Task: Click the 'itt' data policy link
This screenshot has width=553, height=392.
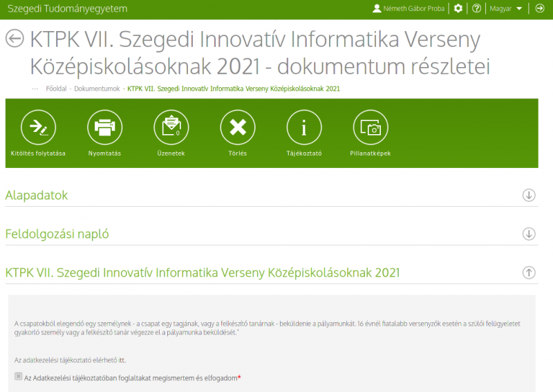Action: 122,360
